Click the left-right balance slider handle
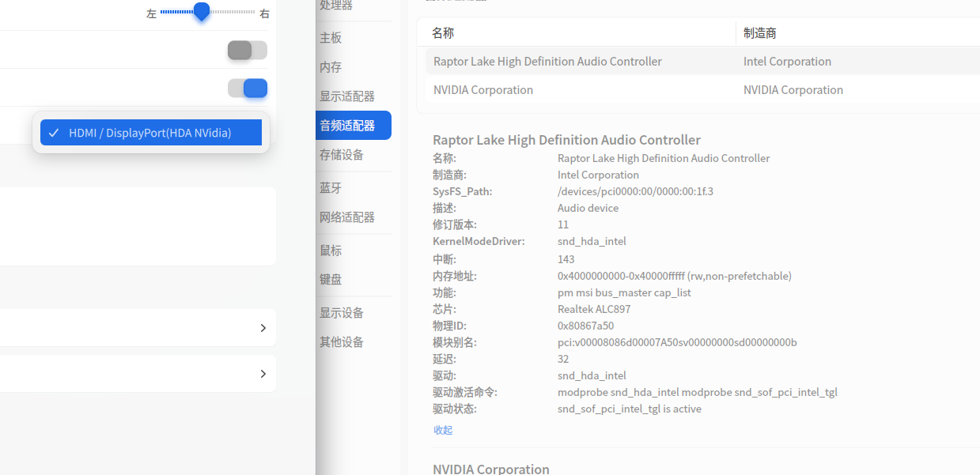The height and width of the screenshot is (475, 980). point(202,12)
